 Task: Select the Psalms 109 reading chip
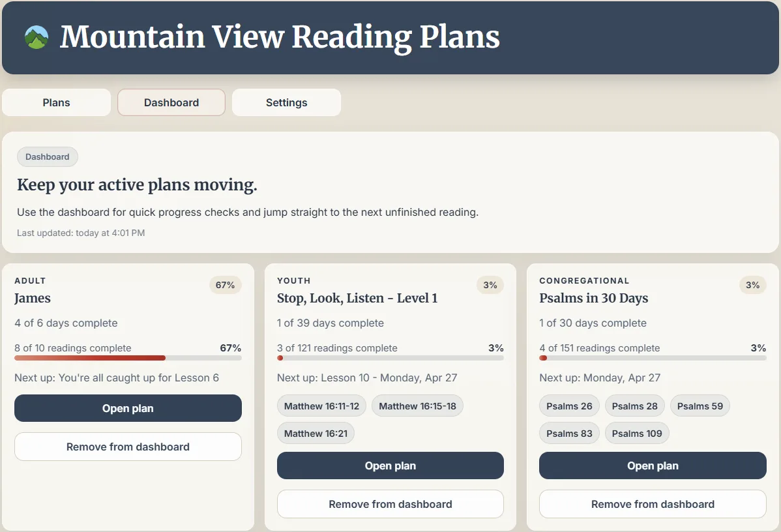[637, 433]
